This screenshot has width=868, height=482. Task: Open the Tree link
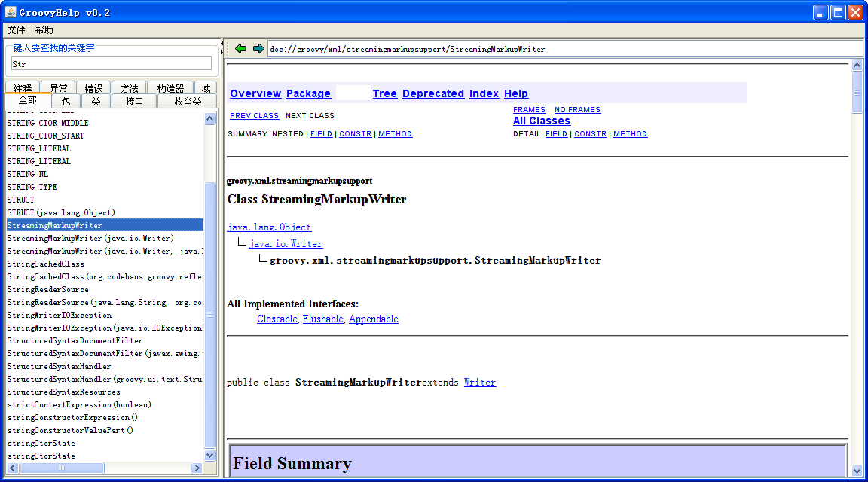point(385,93)
